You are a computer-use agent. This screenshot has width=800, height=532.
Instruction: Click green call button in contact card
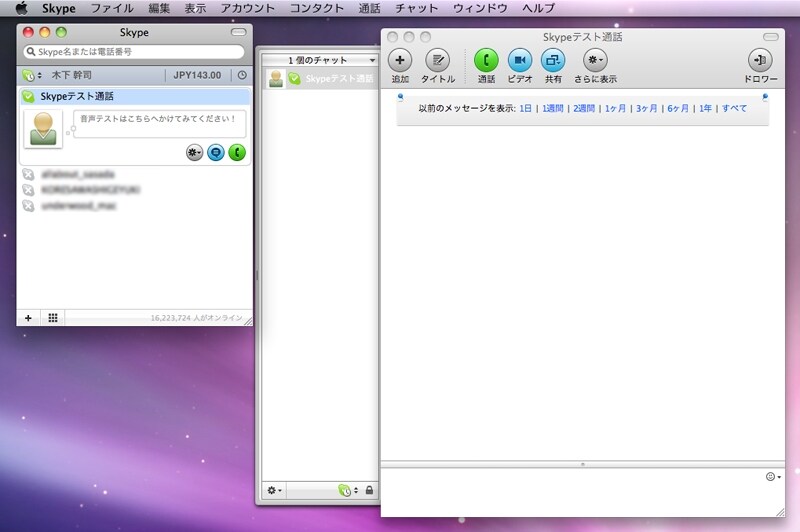[237, 152]
